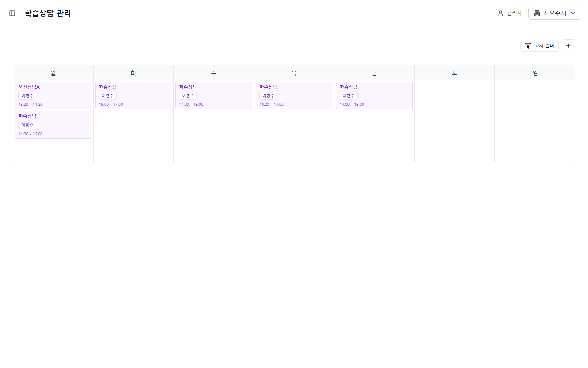Image resolution: width=588 pixels, height=368 pixels.
Task: Open Tuesday's 학습상담 16:00 - 17:00 card
Action: tap(133, 95)
